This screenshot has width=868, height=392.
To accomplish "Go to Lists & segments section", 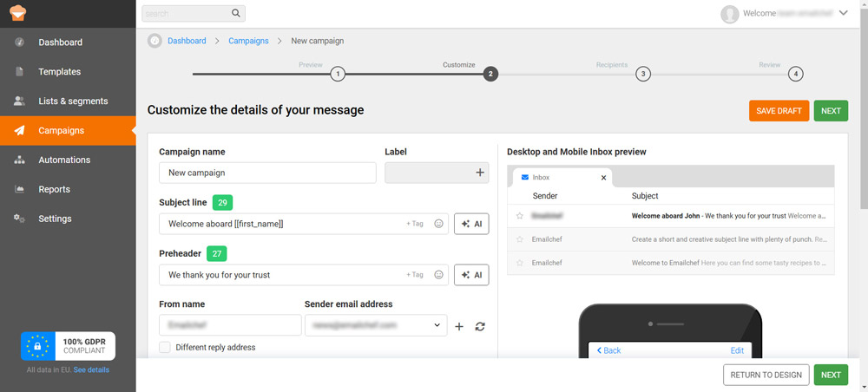I will 73,101.
